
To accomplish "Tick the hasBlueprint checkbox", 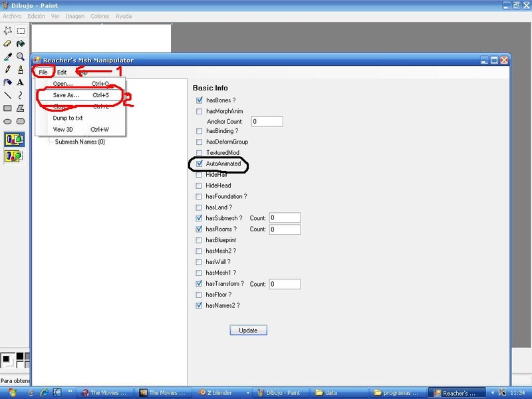I will [199, 240].
